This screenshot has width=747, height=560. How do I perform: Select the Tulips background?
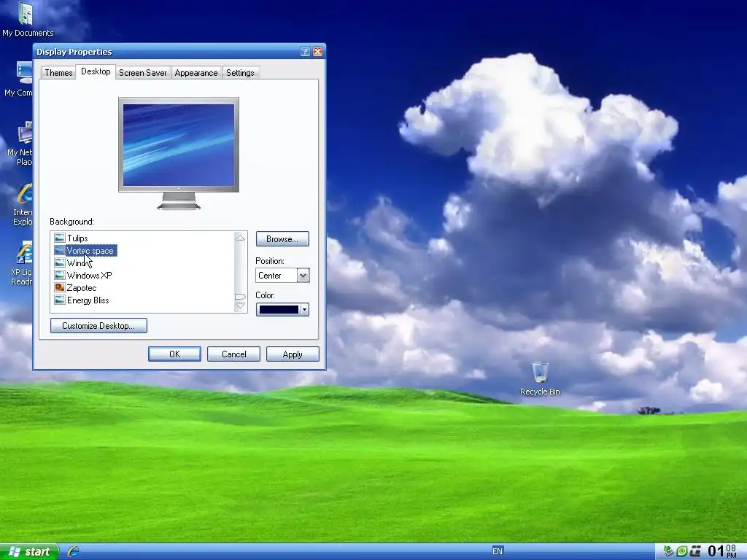point(77,238)
